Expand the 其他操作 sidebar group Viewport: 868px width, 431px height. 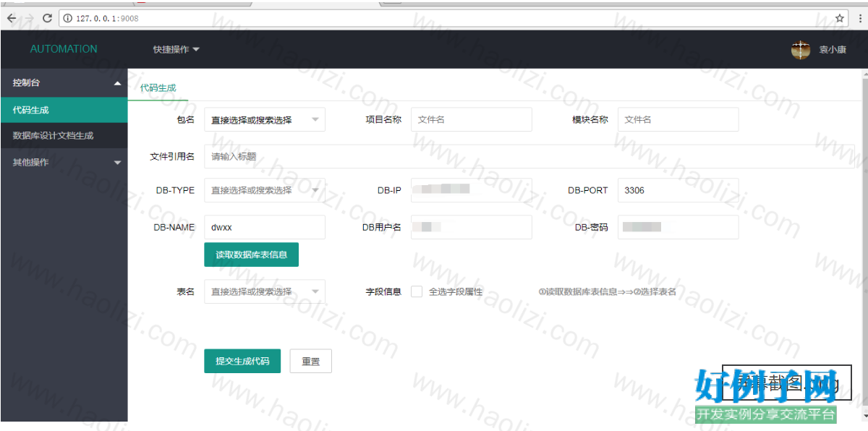pos(64,163)
